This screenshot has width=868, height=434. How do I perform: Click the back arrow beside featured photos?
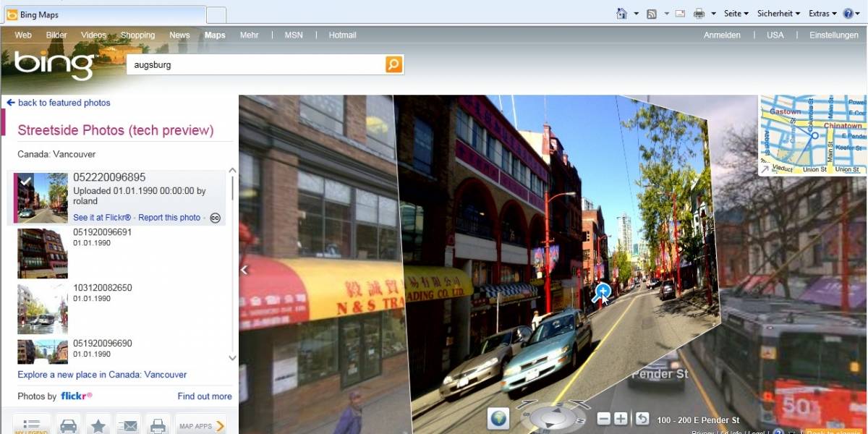[x=11, y=103]
